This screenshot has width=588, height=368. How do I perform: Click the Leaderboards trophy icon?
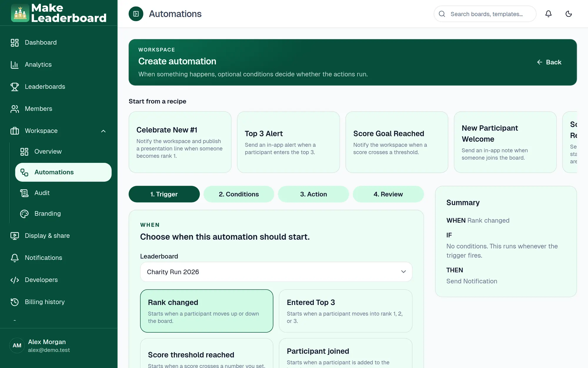point(15,87)
